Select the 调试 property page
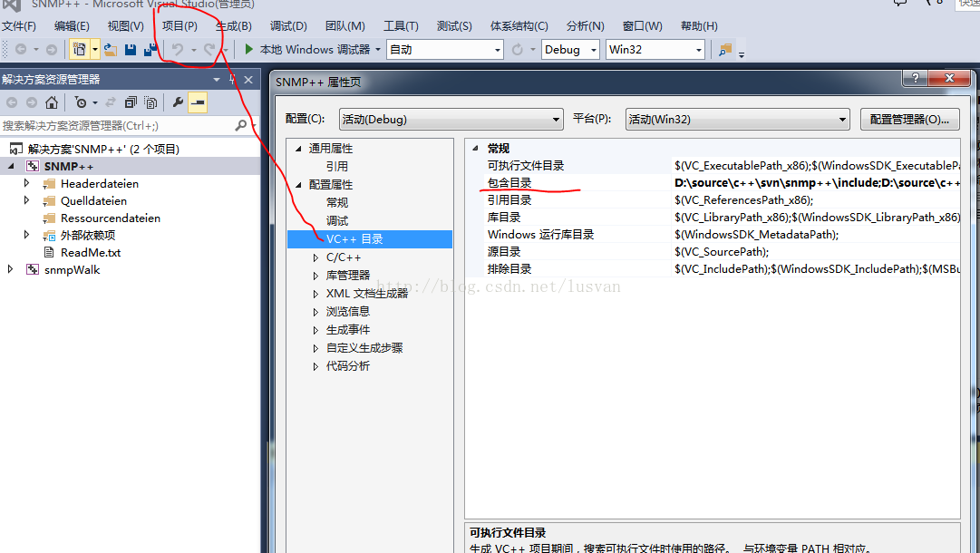This screenshot has width=980, height=553. tap(337, 221)
